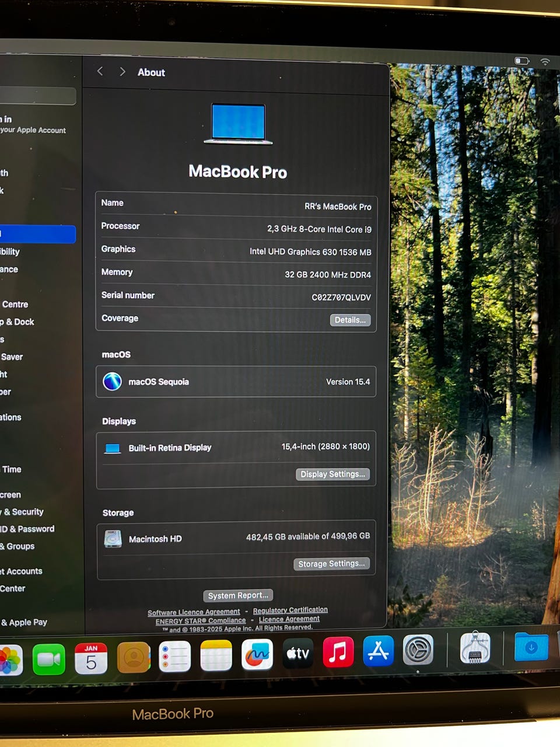Click the Macintosh HD disk icon
The height and width of the screenshot is (747, 560).
click(113, 538)
